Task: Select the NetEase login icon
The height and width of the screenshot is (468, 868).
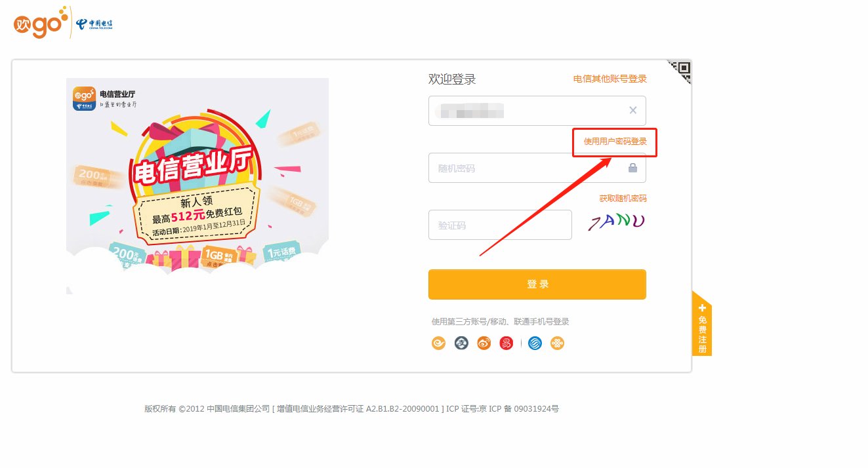Action: (x=506, y=343)
